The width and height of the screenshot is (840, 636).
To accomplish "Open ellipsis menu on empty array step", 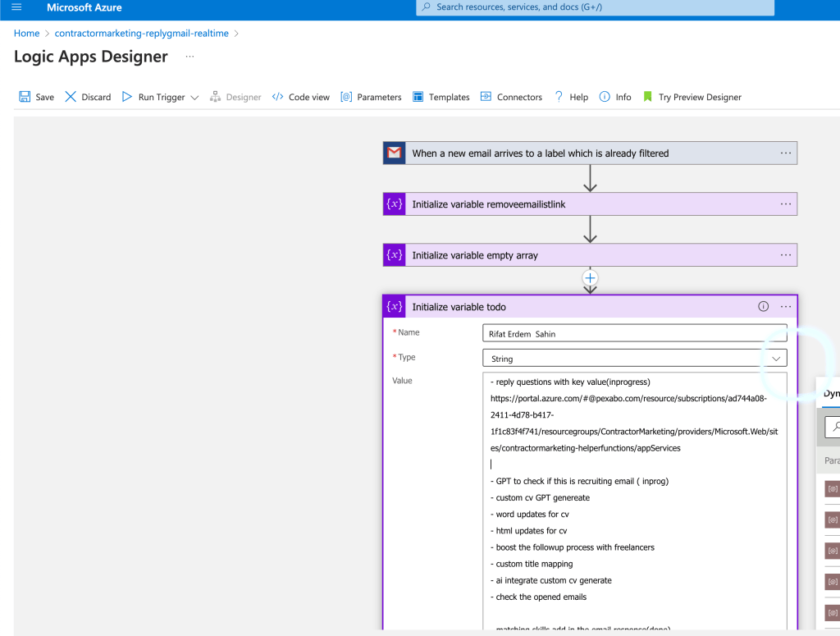I will coord(785,255).
